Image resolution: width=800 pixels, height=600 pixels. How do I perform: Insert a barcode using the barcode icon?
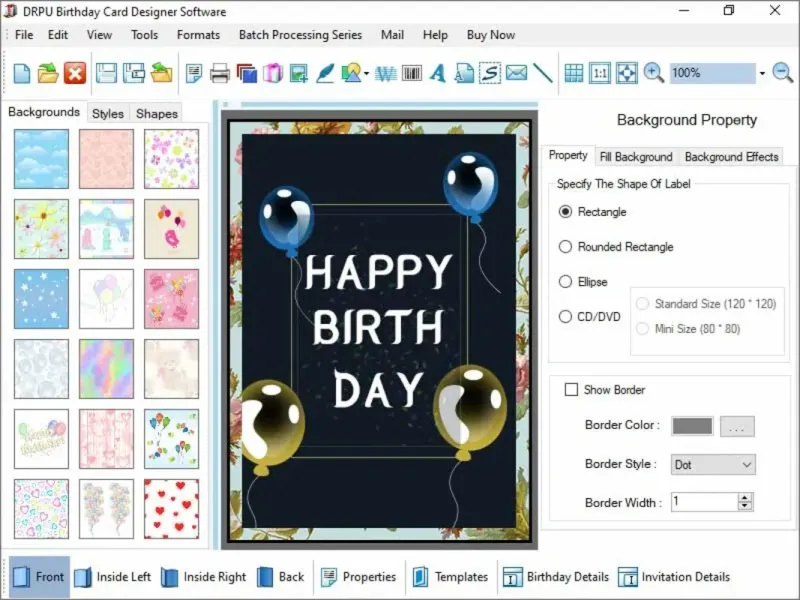coord(412,73)
